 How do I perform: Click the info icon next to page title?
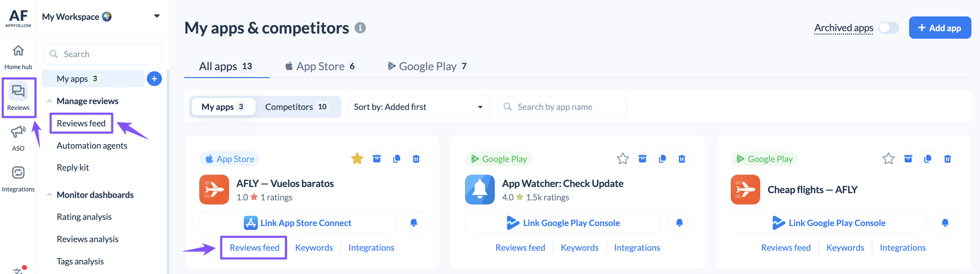[x=360, y=28]
